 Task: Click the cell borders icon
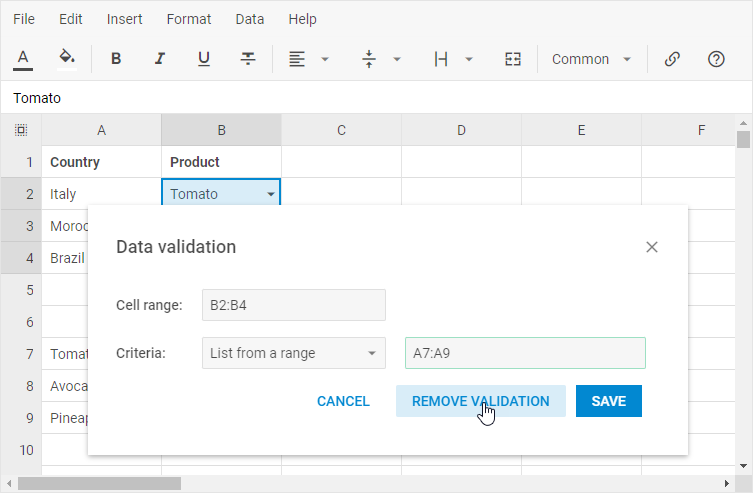point(441,59)
